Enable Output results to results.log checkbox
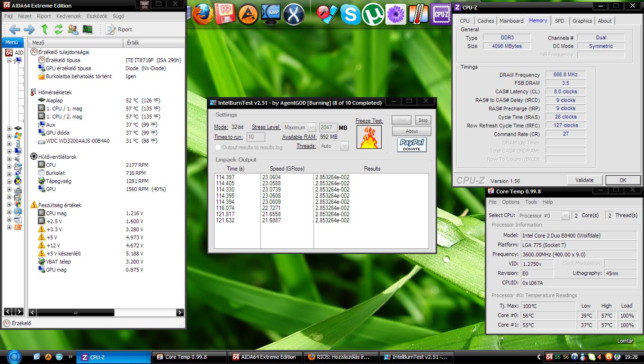The width and height of the screenshot is (644, 364). click(218, 147)
